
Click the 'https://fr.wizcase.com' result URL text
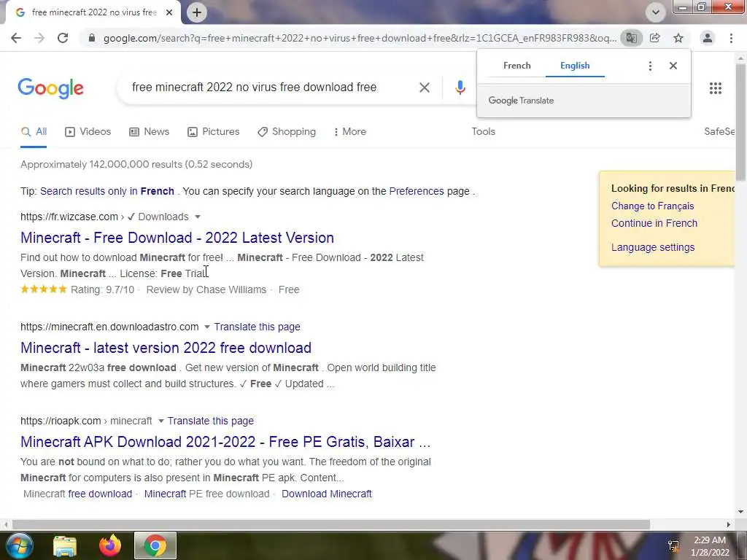coord(69,217)
